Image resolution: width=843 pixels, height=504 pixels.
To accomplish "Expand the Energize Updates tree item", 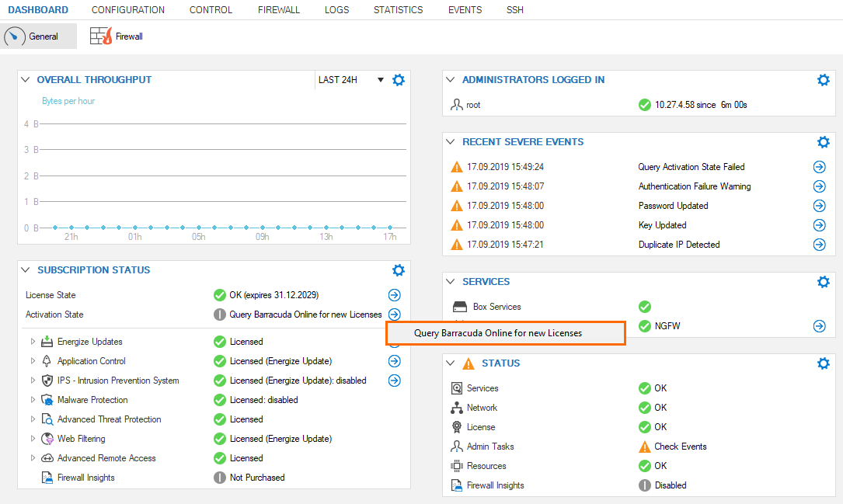I will tap(33, 342).
